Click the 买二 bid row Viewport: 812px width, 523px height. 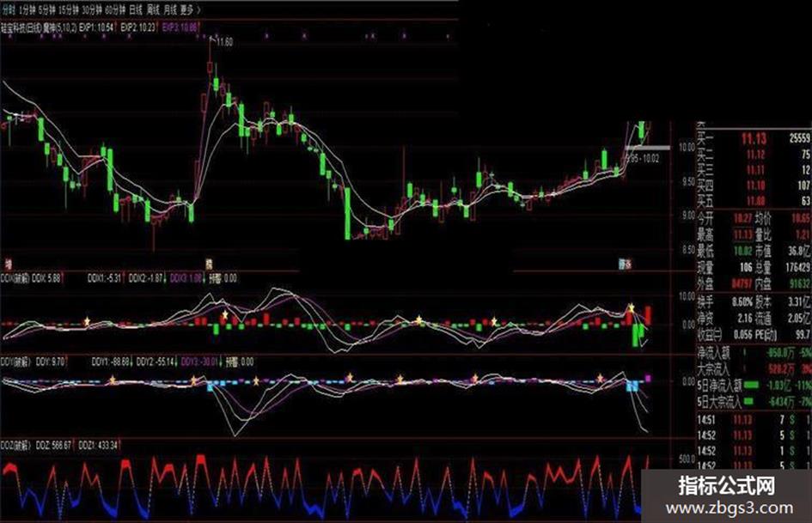(754, 155)
